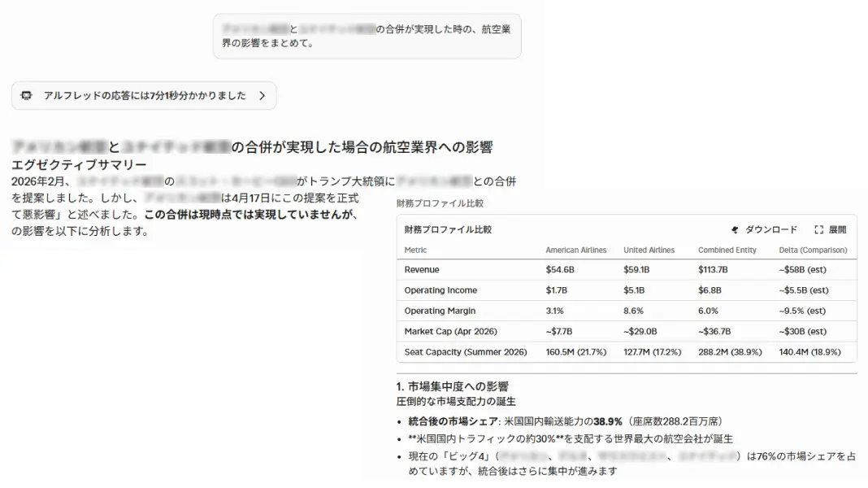This screenshot has height=488, width=868.
Task: Click the user prompt message bubble
Action: point(367,36)
